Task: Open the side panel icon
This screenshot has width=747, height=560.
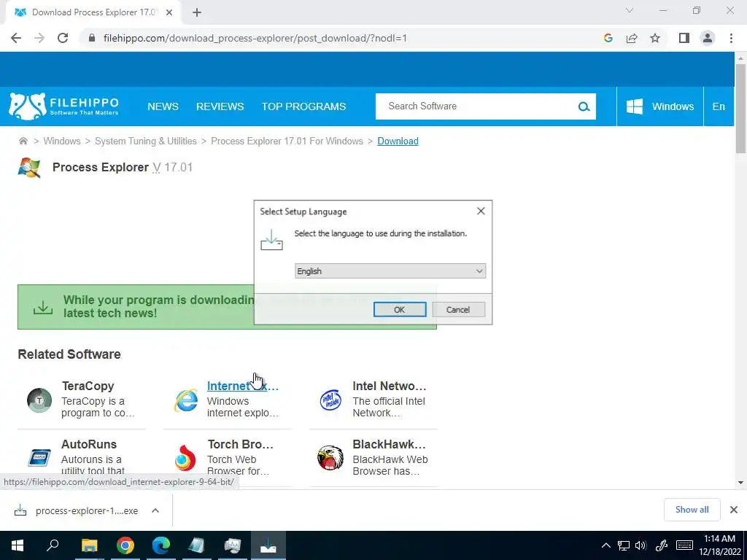Action: click(684, 38)
